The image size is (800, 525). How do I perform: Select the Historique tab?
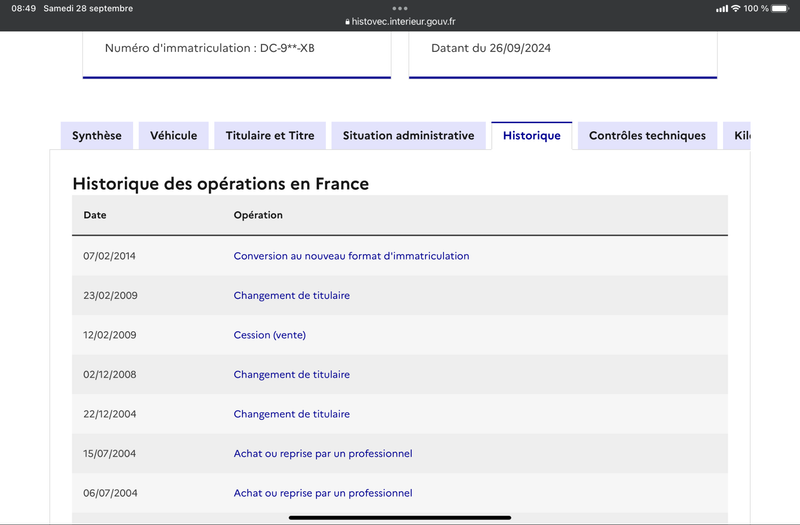pos(532,135)
